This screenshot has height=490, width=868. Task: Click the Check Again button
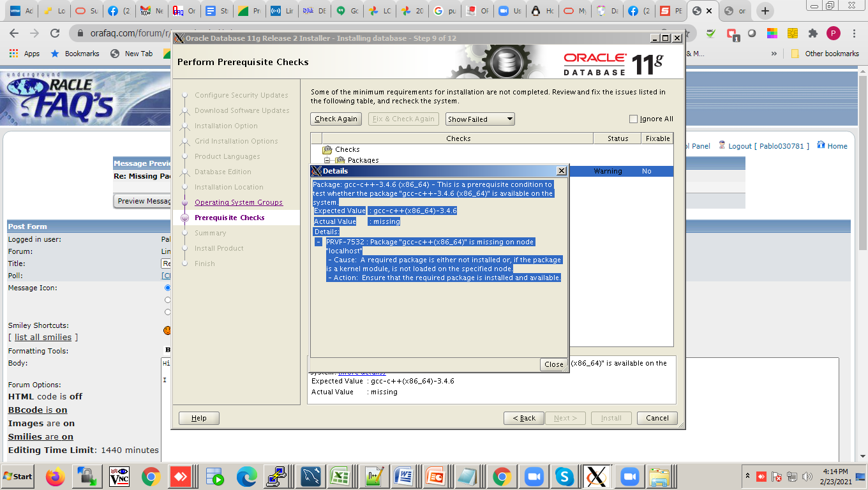(x=336, y=119)
